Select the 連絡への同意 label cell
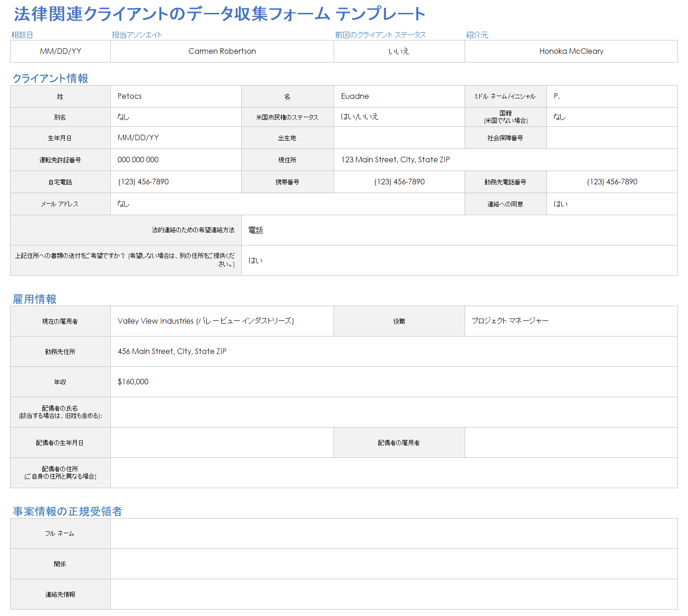The image size is (688, 616). [x=506, y=204]
